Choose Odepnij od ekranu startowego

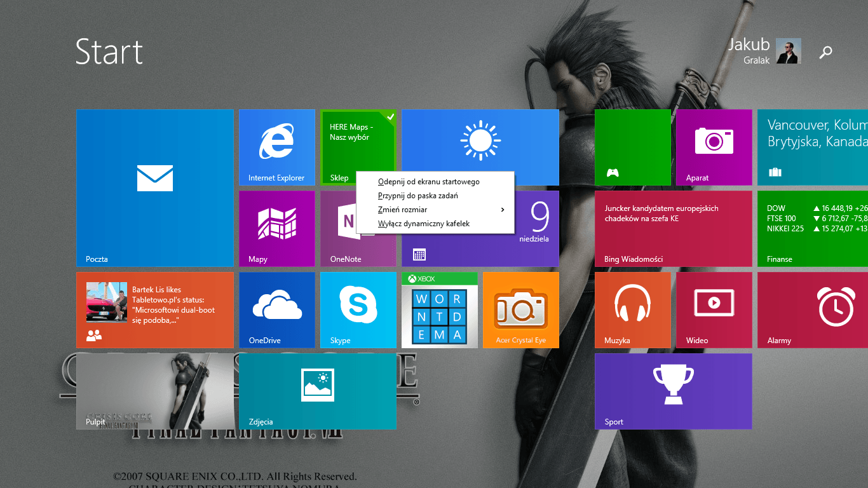pyautogui.click(x=435, y=182)
